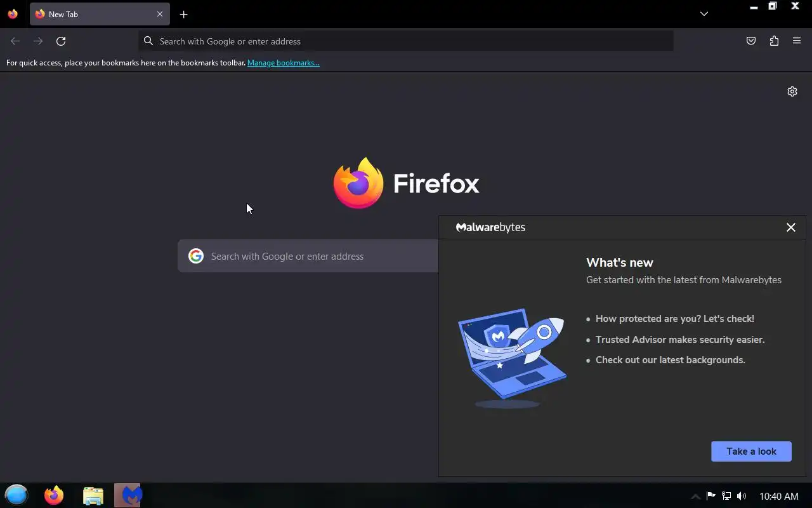Select the New Tab tab
This screenshot has width=812, height=508.
(100, 14)
